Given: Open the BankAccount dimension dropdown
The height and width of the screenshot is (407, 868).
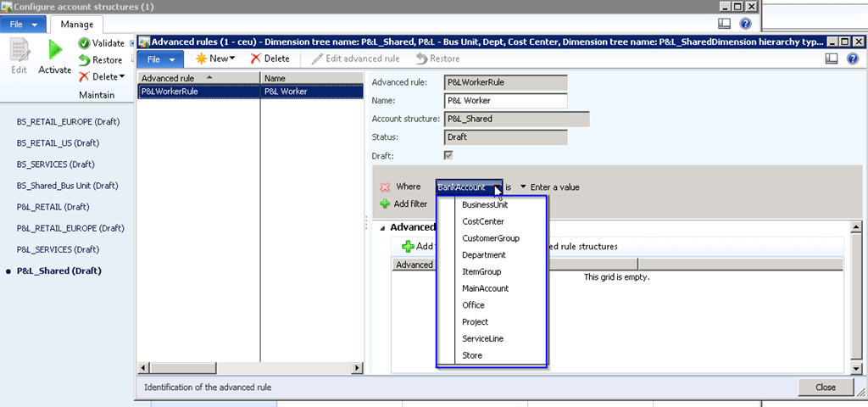Looking at the screenshot, I should click(496, 187).
